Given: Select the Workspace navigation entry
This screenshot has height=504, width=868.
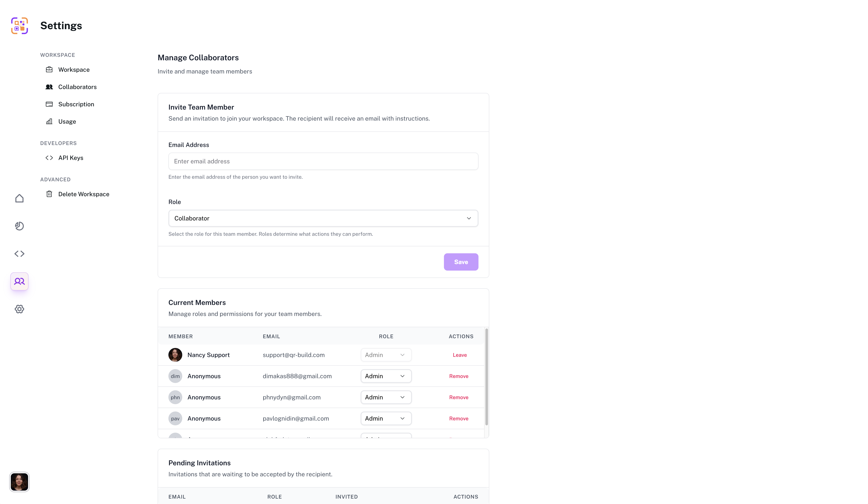Looking at the screenshot, I should point(74,69).
